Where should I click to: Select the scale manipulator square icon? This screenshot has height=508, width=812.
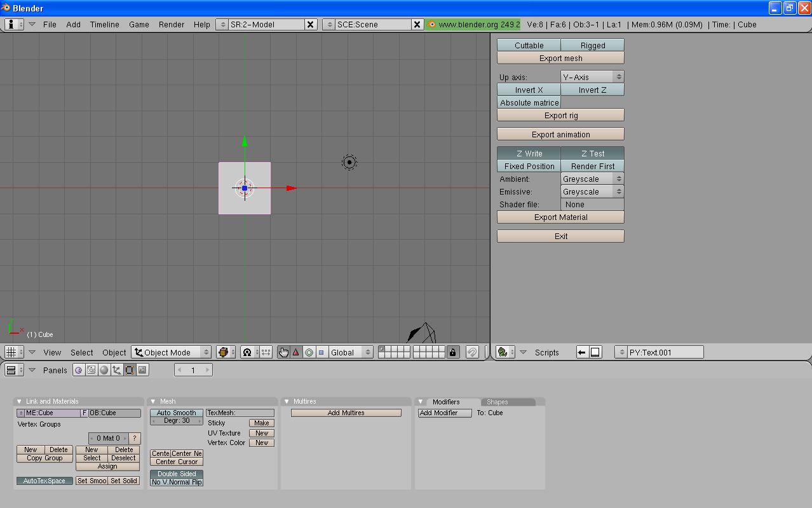pyautogui.click(x=321, y=352)
